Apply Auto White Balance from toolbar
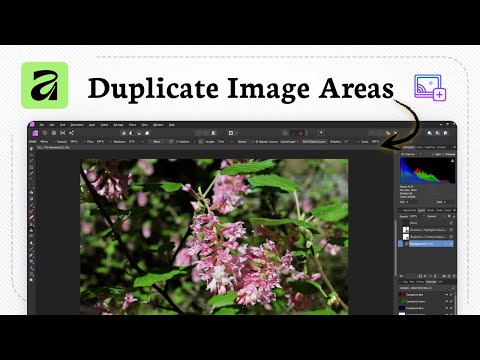The width and height of the screenshot is (480, 360). point(147,133)
